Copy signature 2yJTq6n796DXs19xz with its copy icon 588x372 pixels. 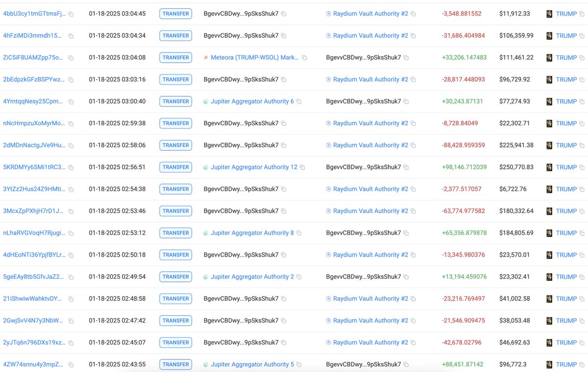[71, 343]
